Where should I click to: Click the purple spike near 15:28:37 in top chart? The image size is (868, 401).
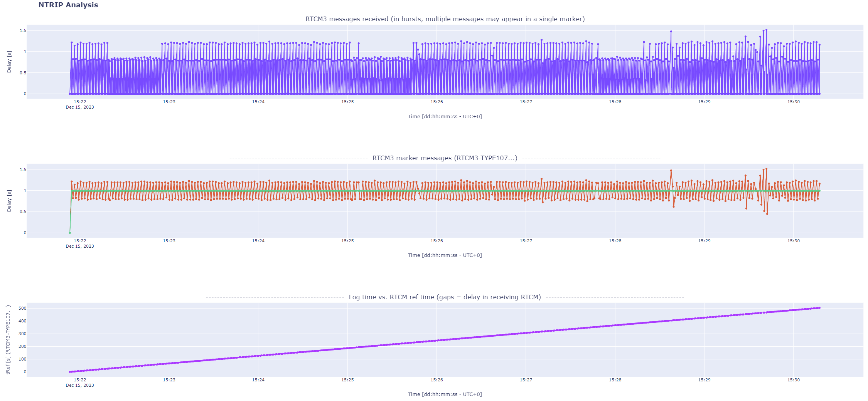pyautogui.click(x=671, y=32)
